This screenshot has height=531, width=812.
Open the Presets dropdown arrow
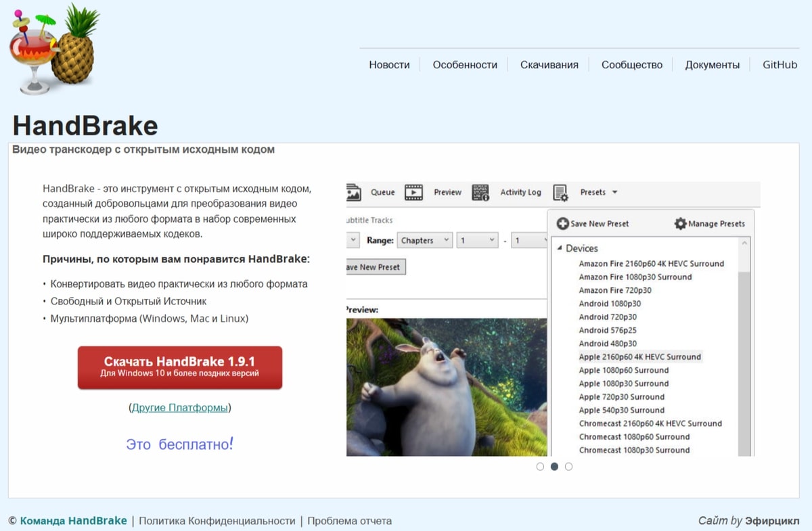click(615, 192)
